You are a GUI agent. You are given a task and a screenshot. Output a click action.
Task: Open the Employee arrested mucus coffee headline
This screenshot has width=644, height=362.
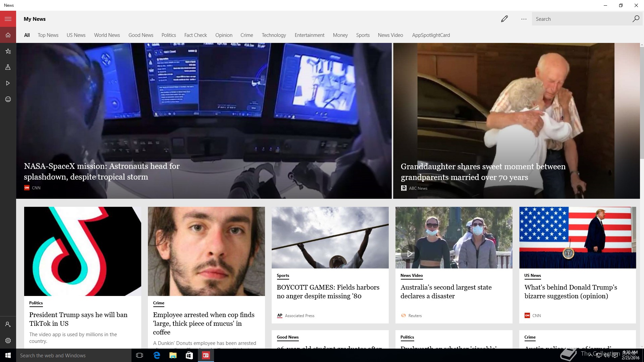[x=204, y=323]
